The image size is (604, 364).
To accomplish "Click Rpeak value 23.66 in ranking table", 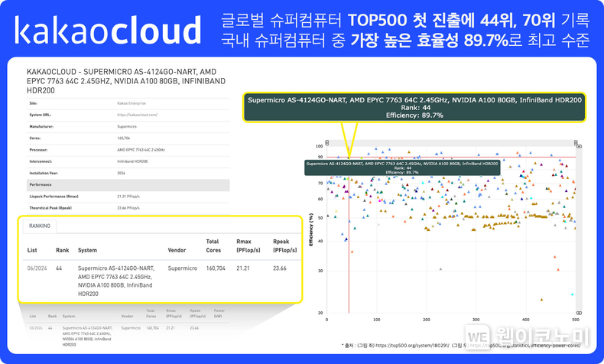I will pos(279,268).
